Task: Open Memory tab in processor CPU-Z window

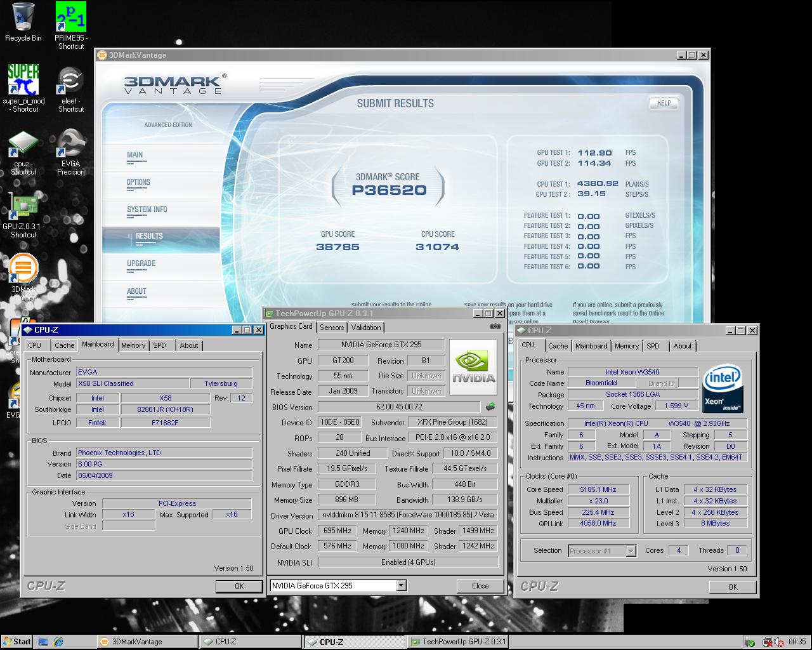Action: (x=627, y=346)
